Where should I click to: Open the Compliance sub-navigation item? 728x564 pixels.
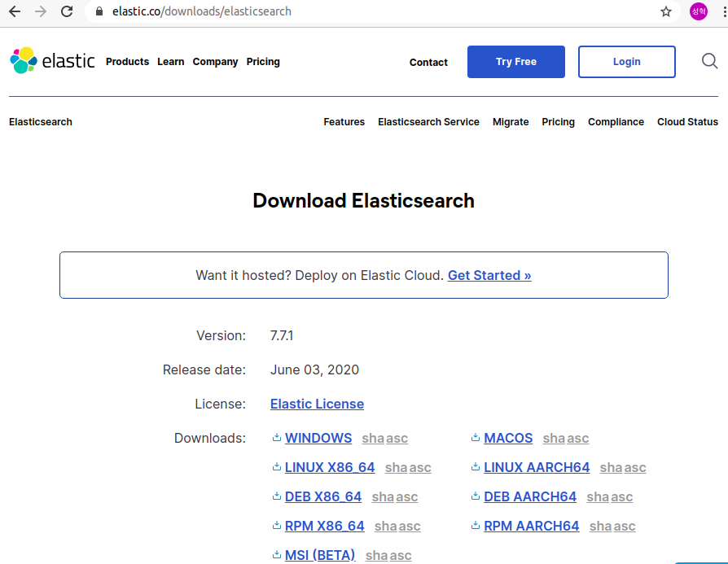point(616,121)
